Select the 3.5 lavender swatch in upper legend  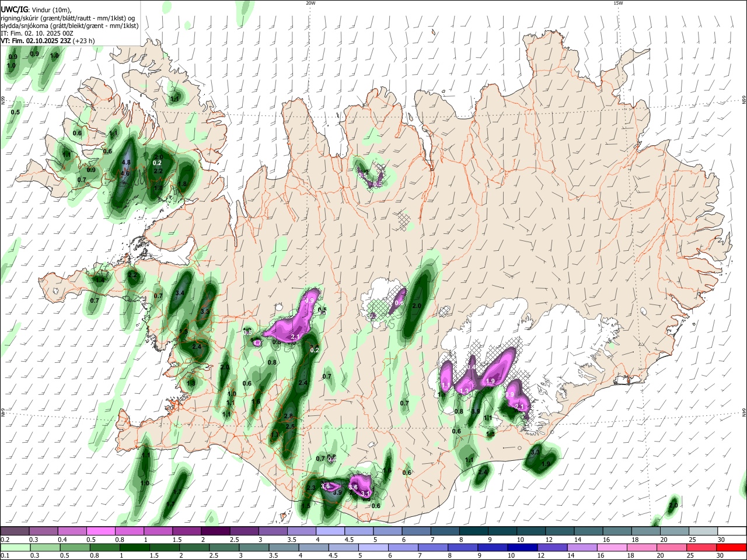(x=301, y=531)
